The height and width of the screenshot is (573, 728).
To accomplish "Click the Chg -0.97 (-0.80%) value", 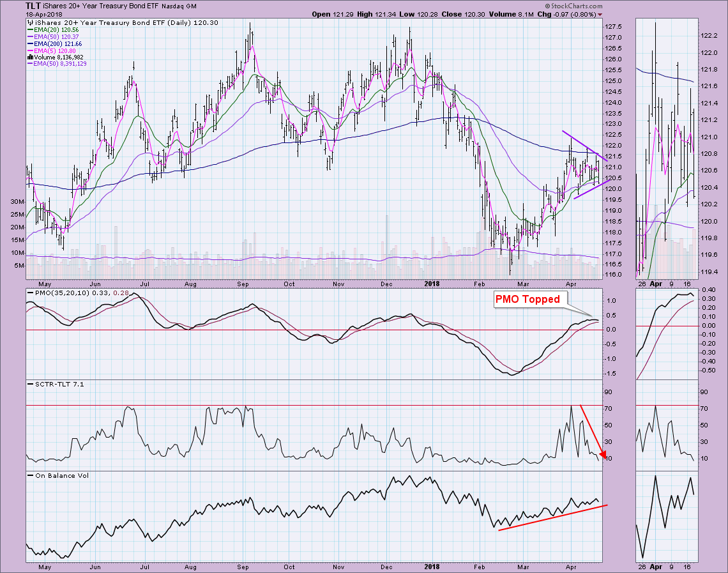I will (566, 15).
